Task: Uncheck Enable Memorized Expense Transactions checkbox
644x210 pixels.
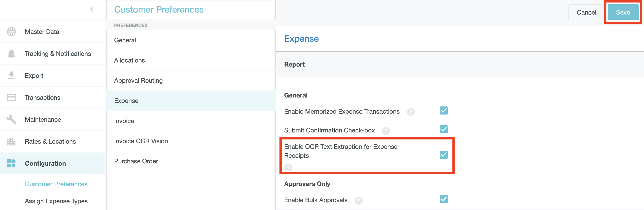Action: (x=443, y=111)
